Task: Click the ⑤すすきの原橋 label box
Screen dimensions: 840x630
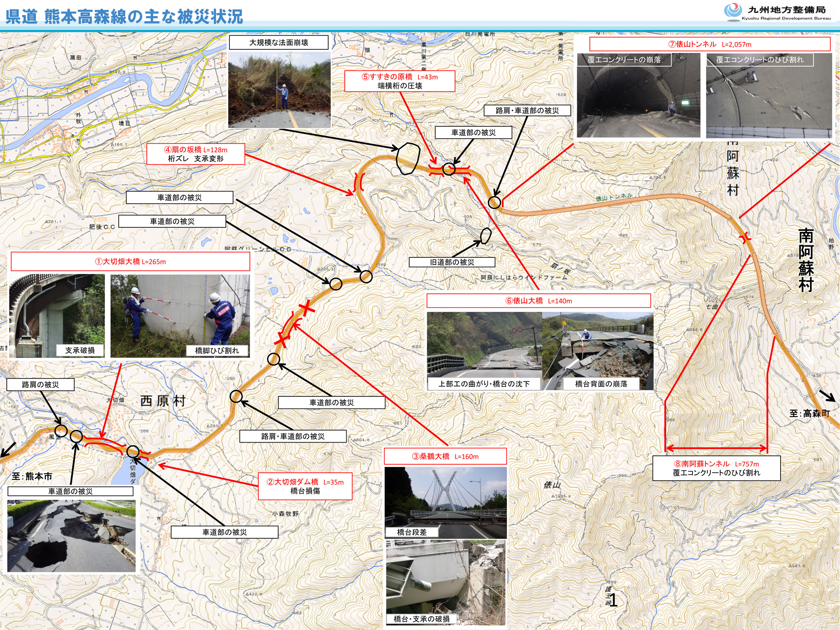Action: pos(400,81)
